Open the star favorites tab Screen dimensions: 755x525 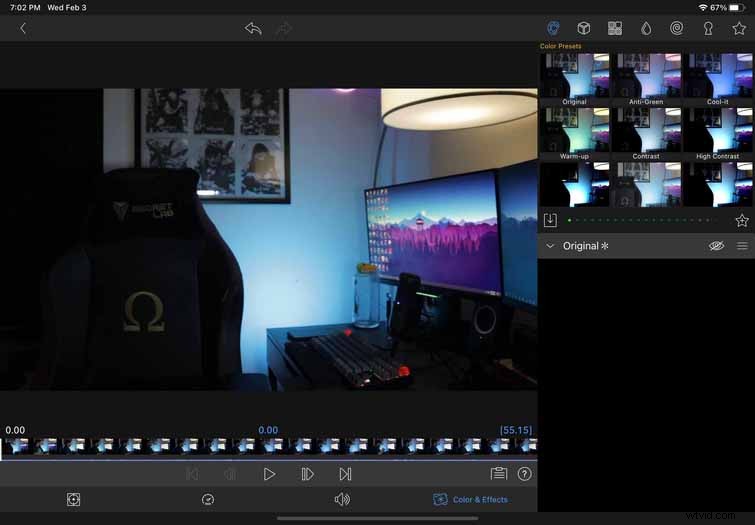739,28
